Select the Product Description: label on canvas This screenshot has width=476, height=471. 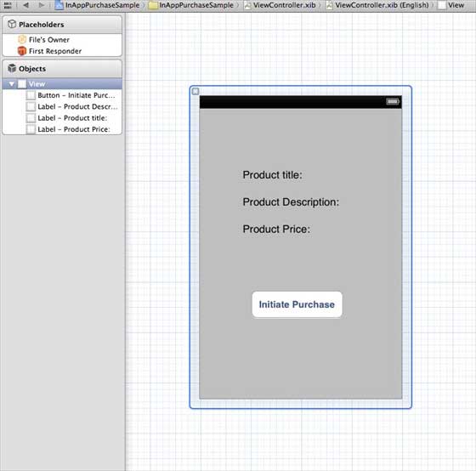[x=291, y=202]
